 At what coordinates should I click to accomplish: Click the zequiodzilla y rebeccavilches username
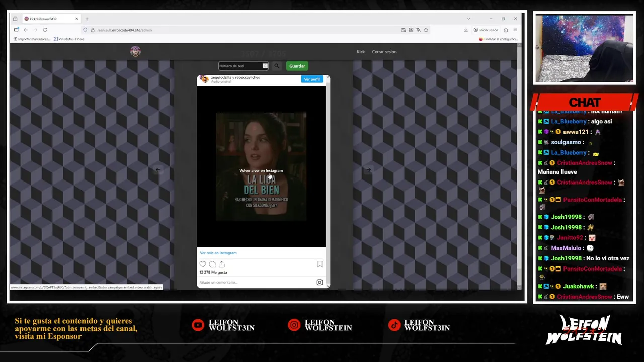pos(235,77)
